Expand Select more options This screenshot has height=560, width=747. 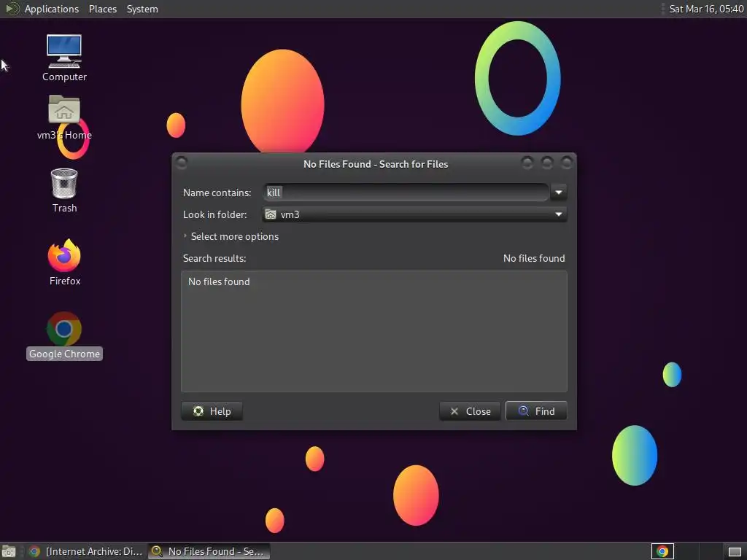[231, 236]
